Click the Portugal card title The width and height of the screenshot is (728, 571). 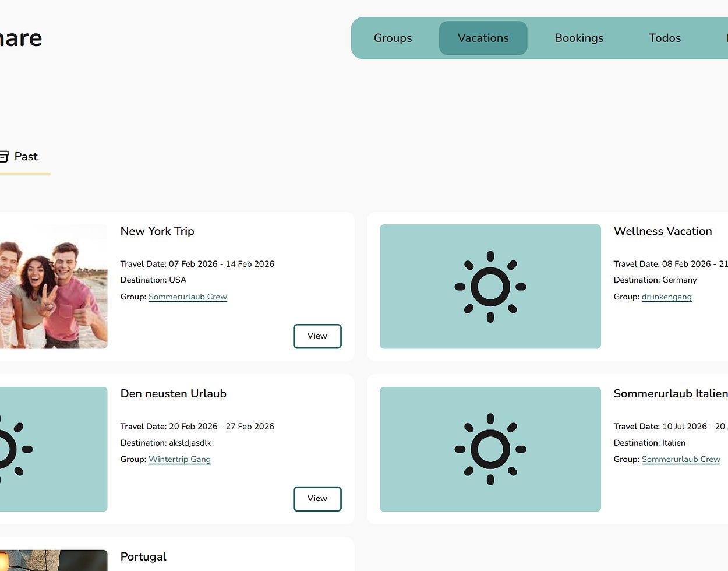point(143,556)
